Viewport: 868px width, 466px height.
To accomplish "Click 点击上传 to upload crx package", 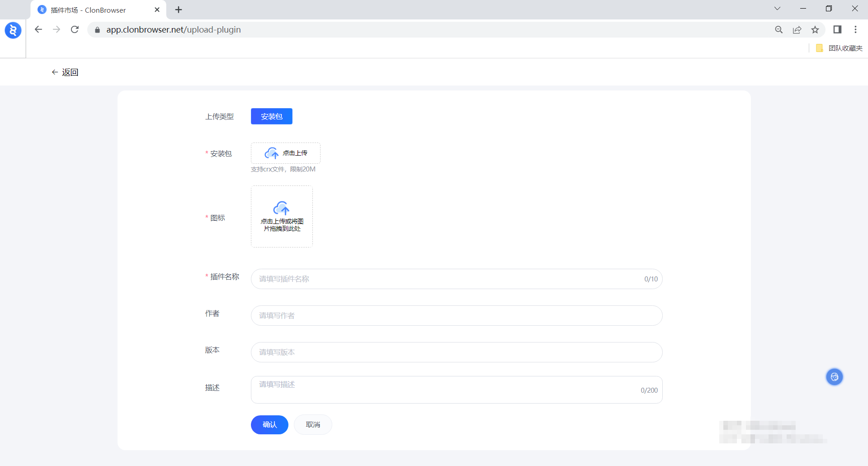I will [286, 153].
